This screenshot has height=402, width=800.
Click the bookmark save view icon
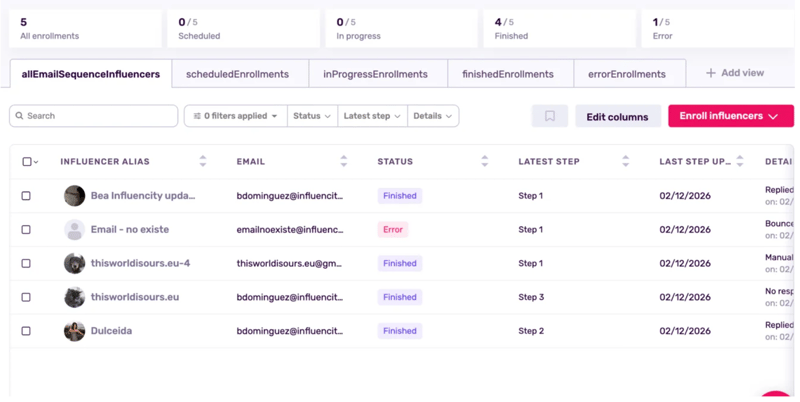549,116
